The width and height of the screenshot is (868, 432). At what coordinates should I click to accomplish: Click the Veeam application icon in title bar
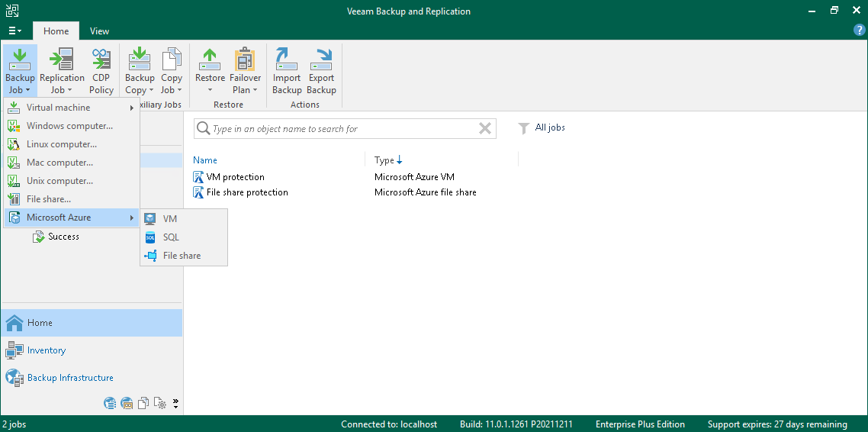tap(11, 11)
